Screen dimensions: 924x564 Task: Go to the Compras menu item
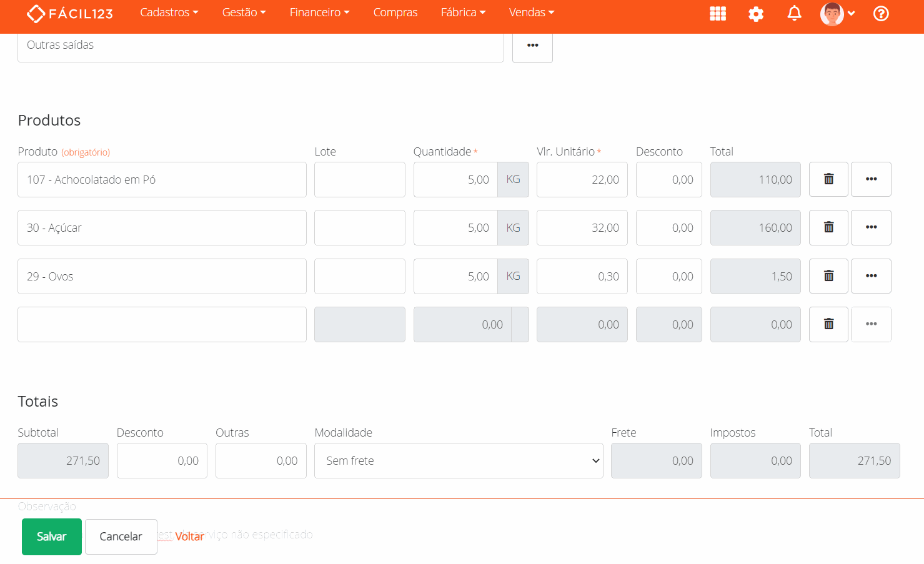(395, 12)
